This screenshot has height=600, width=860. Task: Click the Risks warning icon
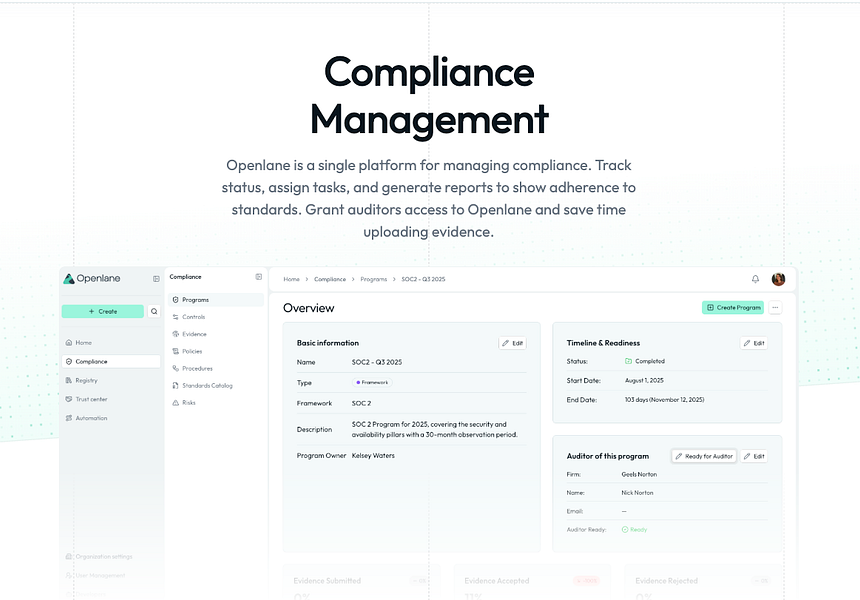click(x=176, y=403)
